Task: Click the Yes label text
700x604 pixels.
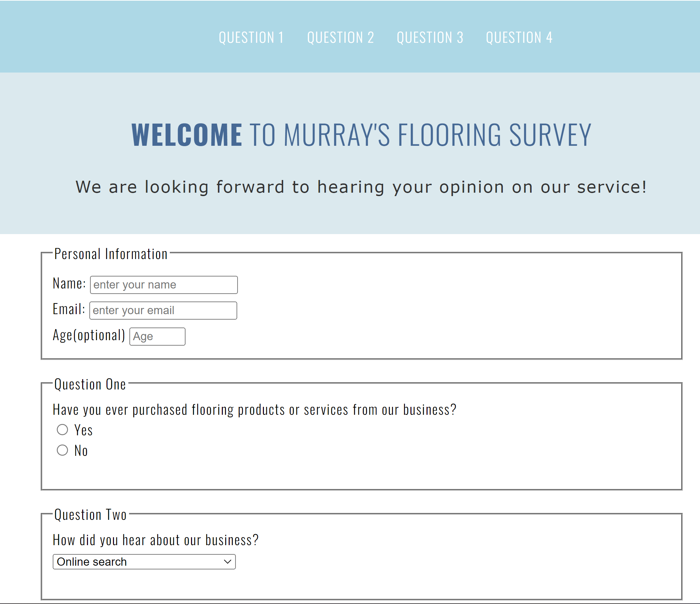Action: [84, 430]
